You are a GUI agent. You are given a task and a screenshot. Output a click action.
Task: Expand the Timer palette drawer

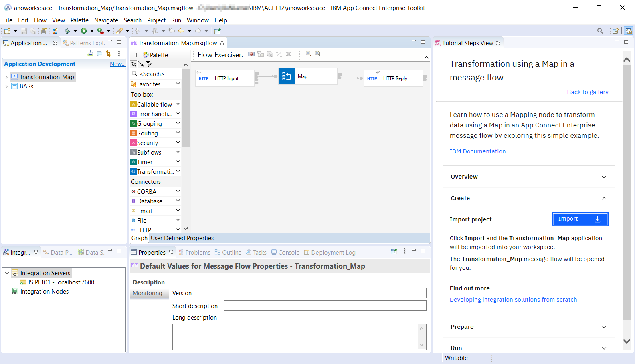coord(178,161)
